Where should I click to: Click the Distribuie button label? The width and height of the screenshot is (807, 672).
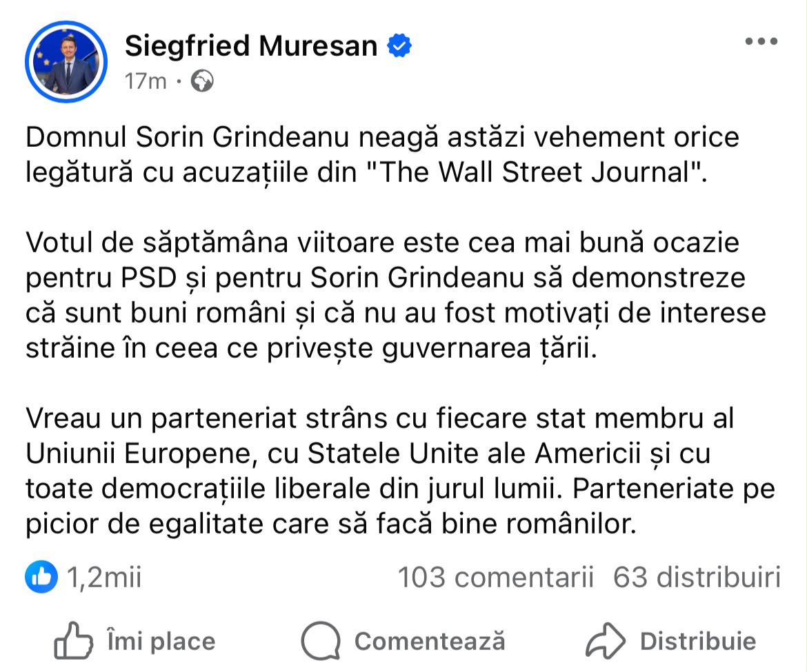point(698,641)
